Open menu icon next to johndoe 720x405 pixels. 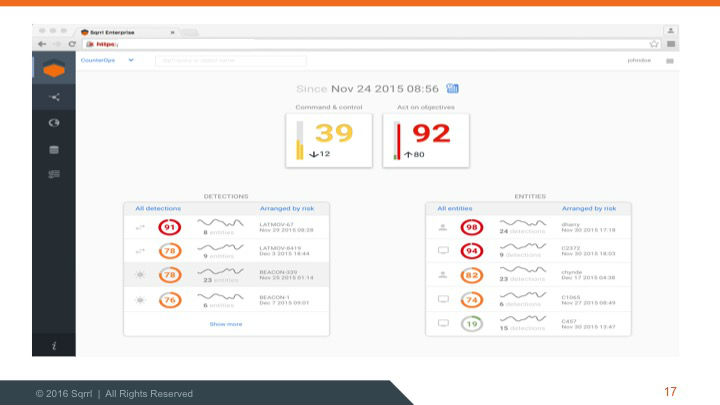[670, 61]
